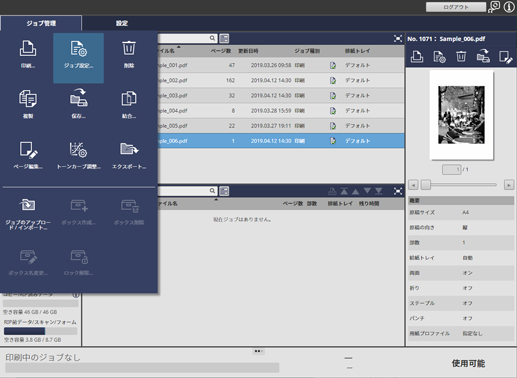This screenshot has height=378, width=517.
Task: Click the column layout icon in the stored jobs list
Action: pos(224,38)
